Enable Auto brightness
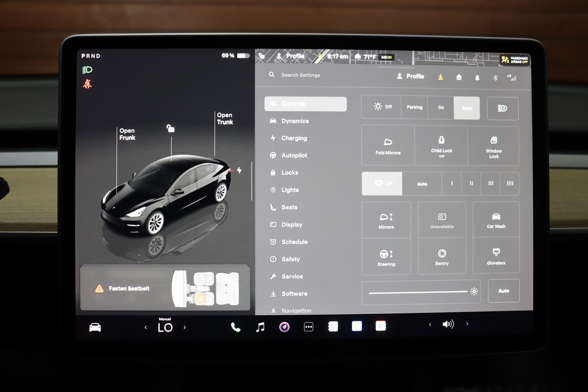The height and width of the screenshot is (392, 588). 503,291
